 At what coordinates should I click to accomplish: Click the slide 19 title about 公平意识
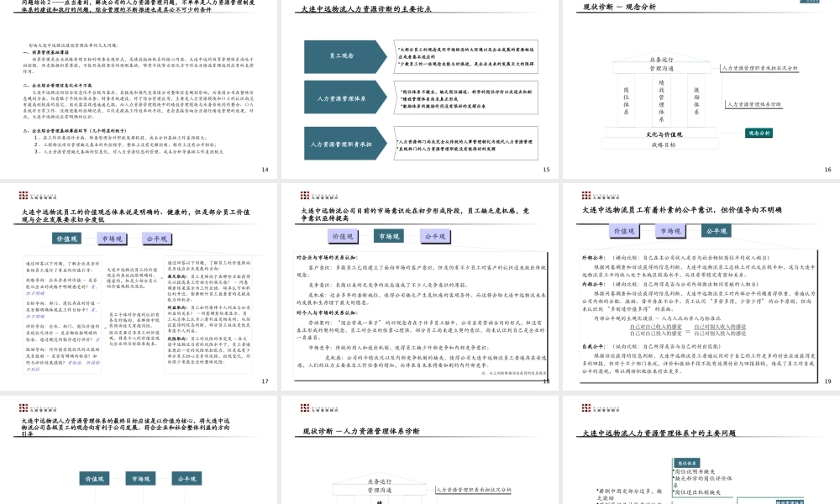[681, 210]
